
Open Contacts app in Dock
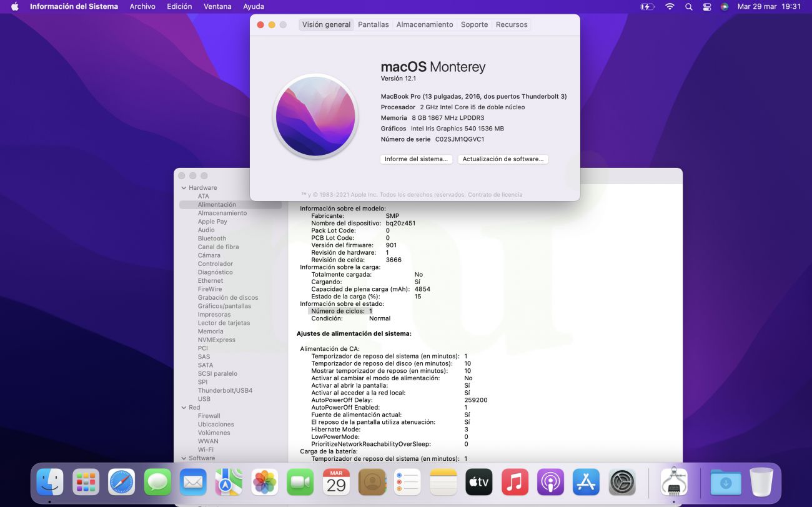372,482
